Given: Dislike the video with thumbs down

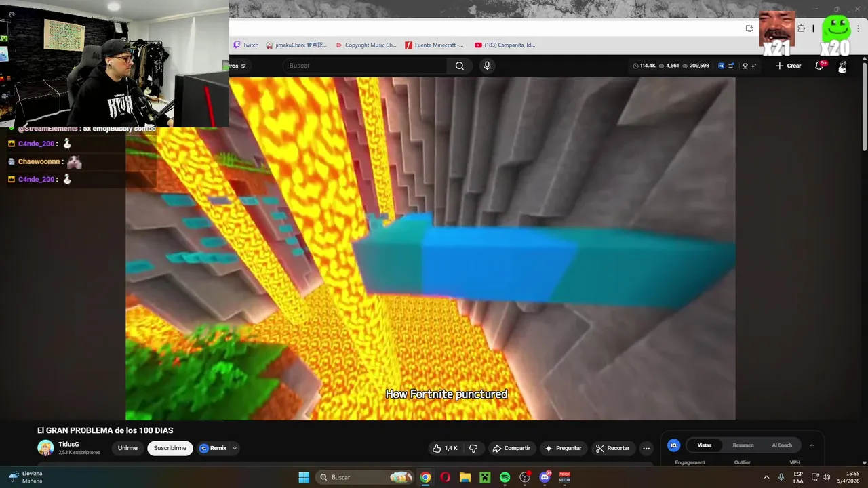Looking at the screenshot, I should pos(473,448).
